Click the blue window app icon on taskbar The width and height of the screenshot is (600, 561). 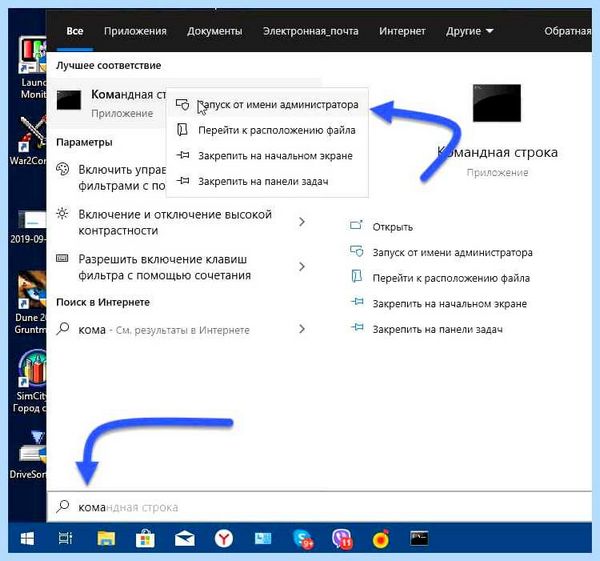(263, 539)
